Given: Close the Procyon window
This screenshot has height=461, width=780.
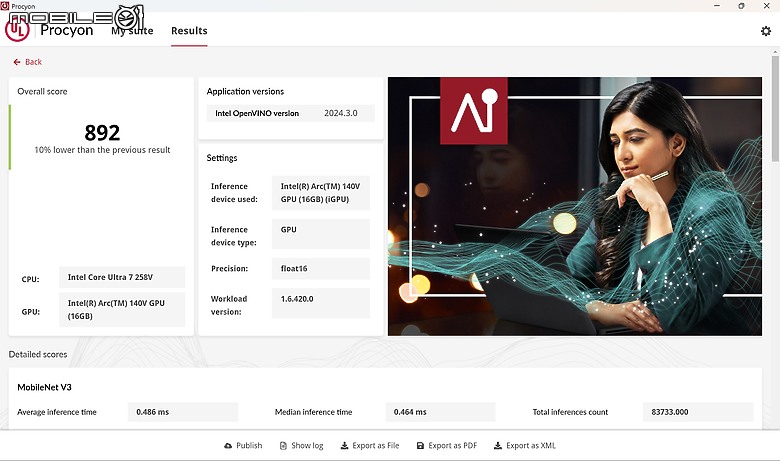Looking at the screenshot, I should click(767, 6).
